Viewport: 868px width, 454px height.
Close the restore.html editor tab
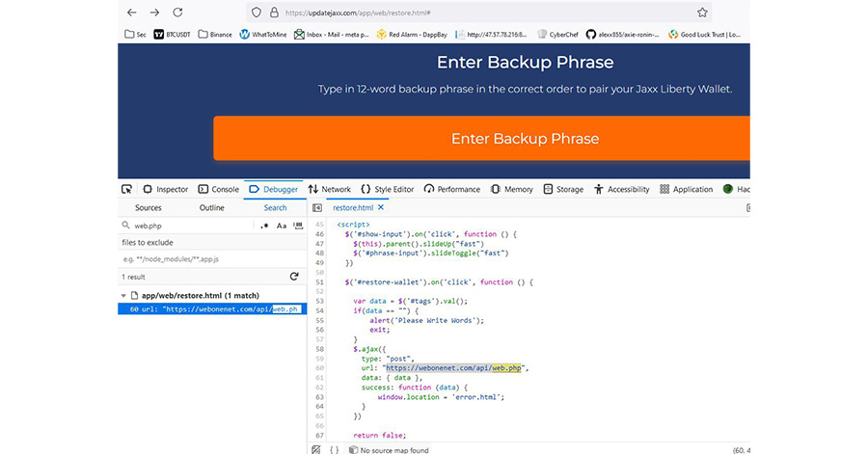coord(381,207)
